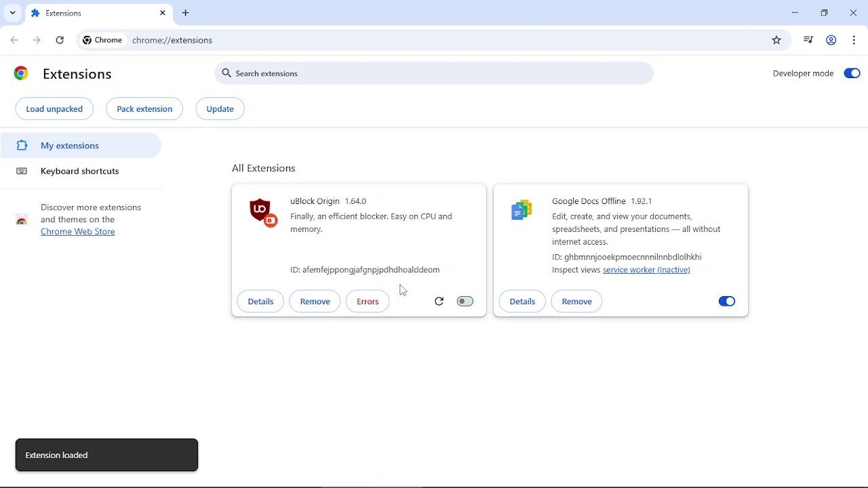The height and width of the screenshot is (488, 868).
Task: Select My extensions in sidebar
Action: 81,146
